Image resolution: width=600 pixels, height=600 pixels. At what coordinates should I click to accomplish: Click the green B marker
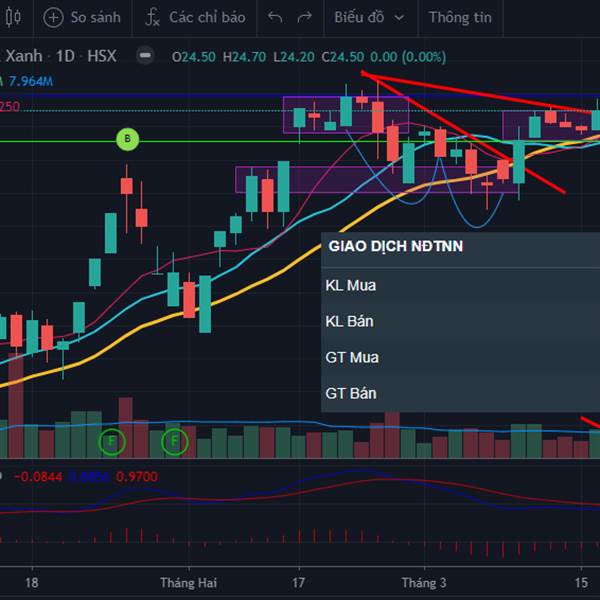[x=127, y=139]
